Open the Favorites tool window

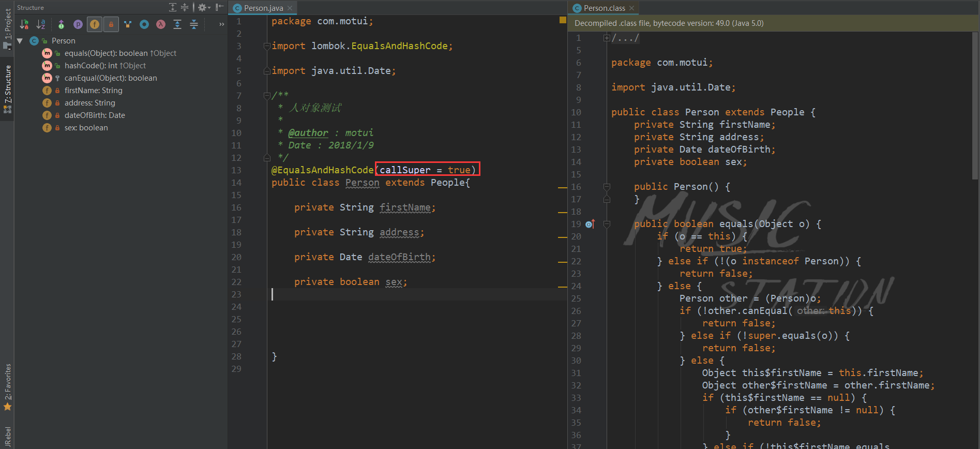point(7,388)
